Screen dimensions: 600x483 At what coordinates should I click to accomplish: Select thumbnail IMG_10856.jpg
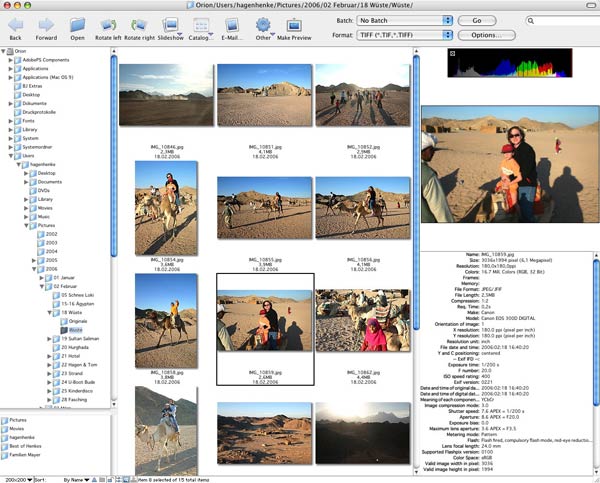pyautogui.click(x=363, y=208)
